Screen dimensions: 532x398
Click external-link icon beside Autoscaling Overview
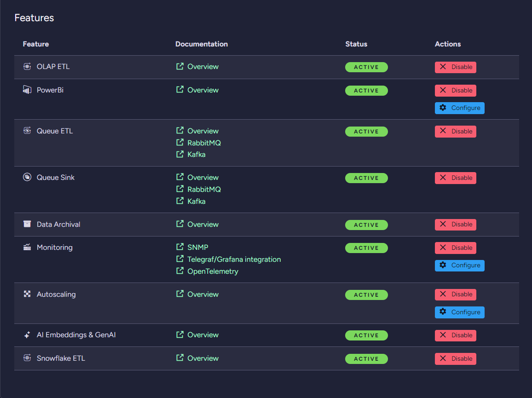click(x=180, y=294)
